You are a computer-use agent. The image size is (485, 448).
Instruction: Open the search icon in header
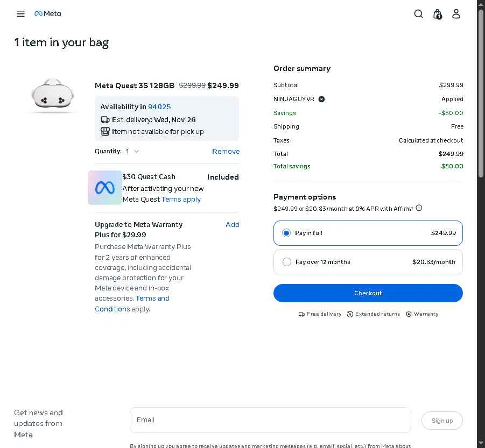(x=418, y=14)
